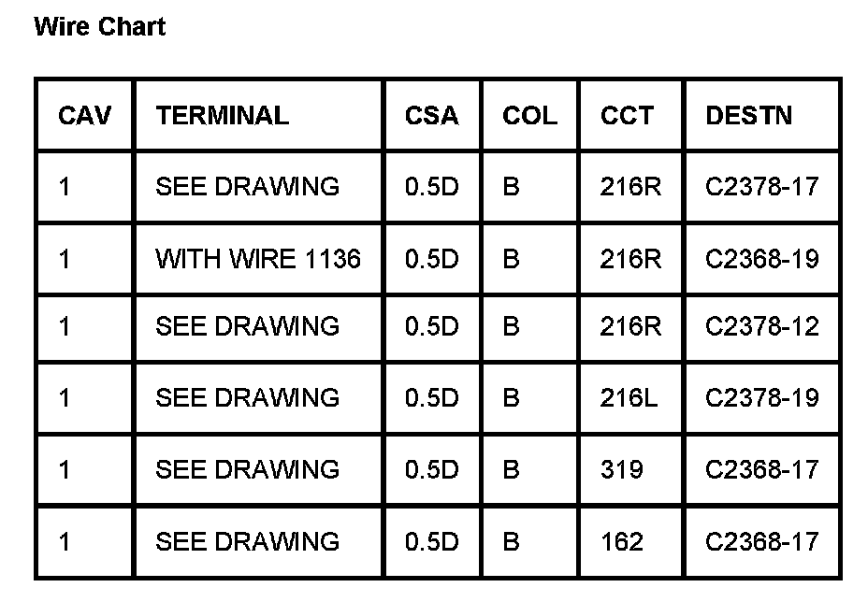868x602 pixels.
Task: Select destination cell C2378-17
Action: pos(761,187)
